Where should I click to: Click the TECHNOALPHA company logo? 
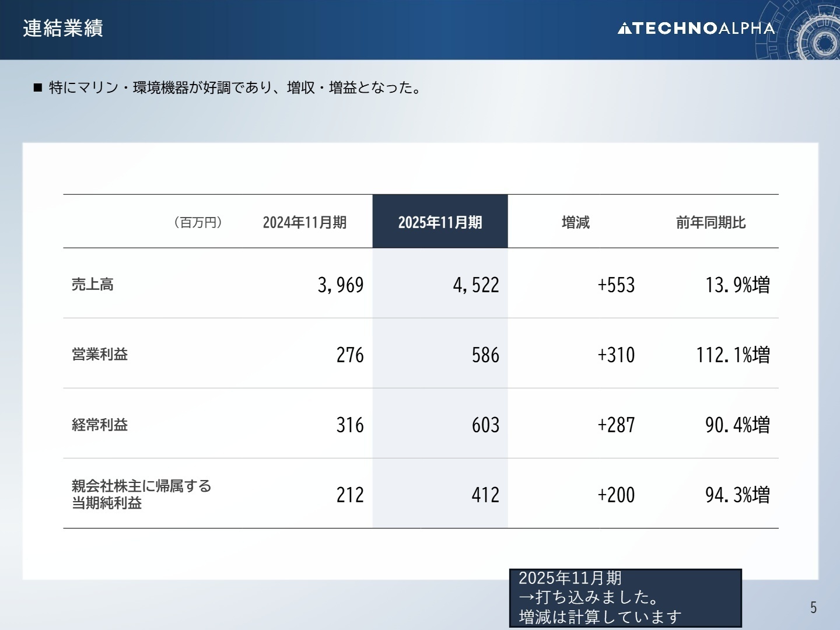tap(698, 27)
